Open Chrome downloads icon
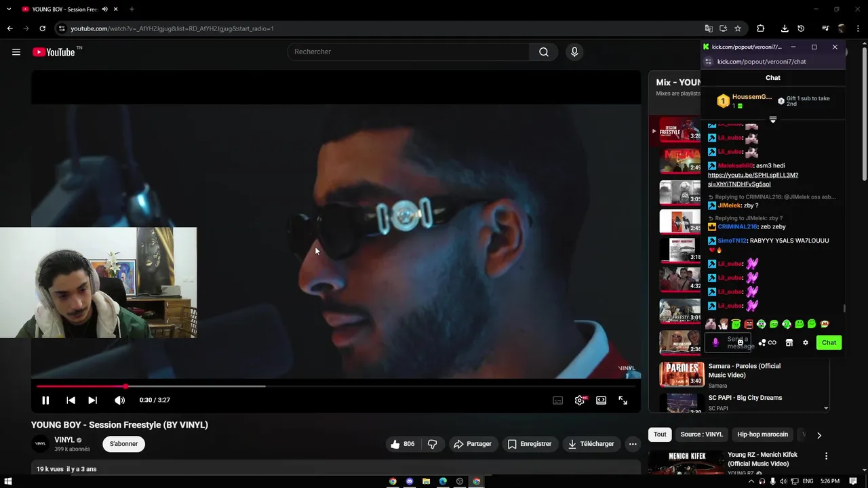Image resolution: width=868 pixels, height=488 pixels. point(785,28)
